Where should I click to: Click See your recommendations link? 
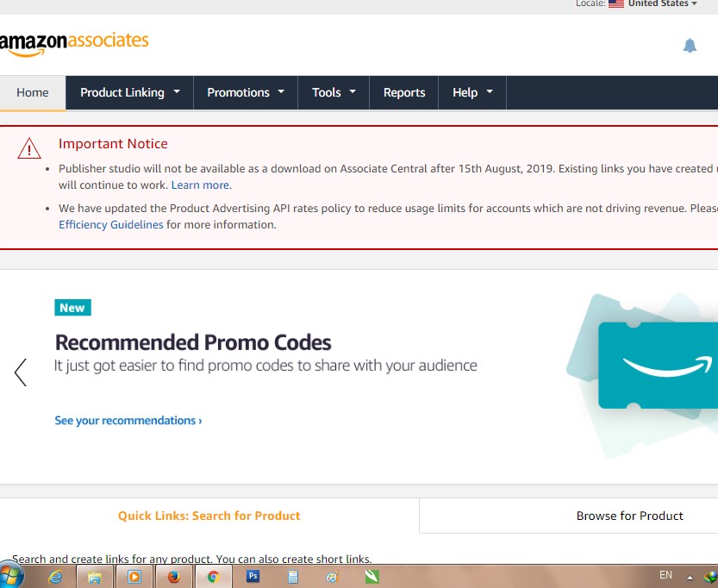coord(128,421)
